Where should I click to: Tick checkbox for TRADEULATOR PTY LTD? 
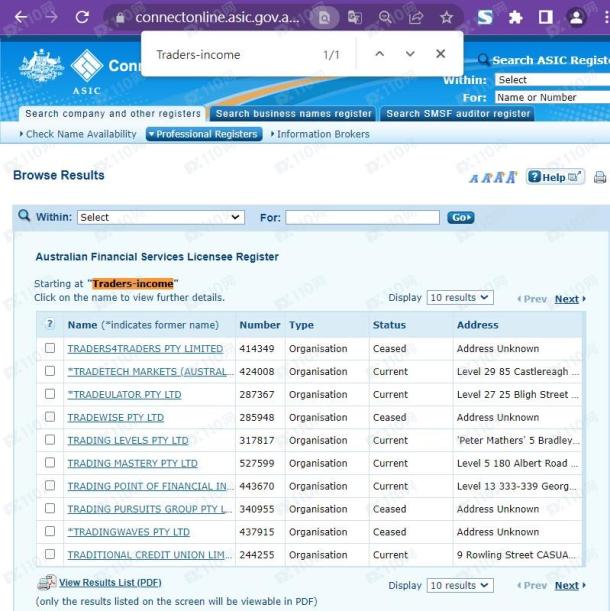50,394
